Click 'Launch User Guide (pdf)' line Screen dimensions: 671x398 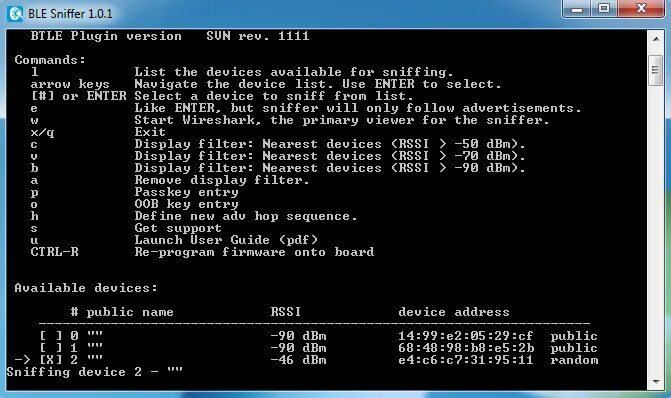pyautogui.click(x=226, y=240)
